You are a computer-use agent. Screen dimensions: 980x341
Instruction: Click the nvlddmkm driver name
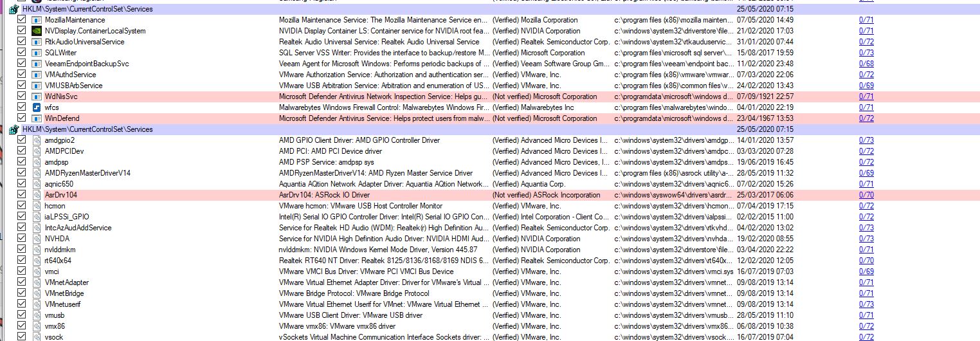[60, 250]
